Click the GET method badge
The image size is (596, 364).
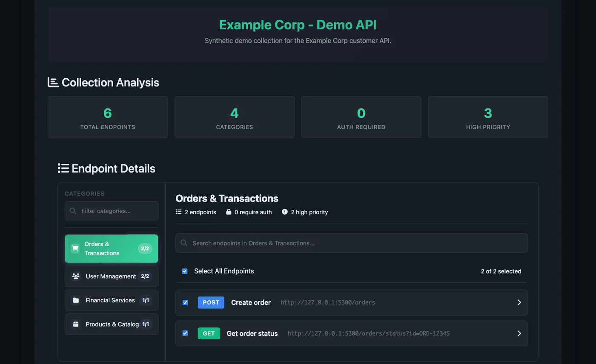click(x=209, y=333)
